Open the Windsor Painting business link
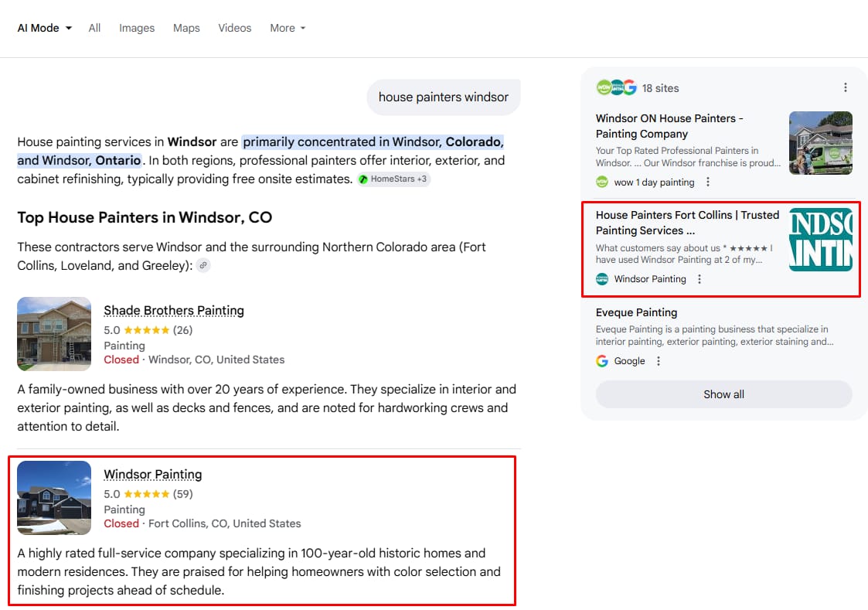The image size is (868, 610). click(x=153, y=475)
